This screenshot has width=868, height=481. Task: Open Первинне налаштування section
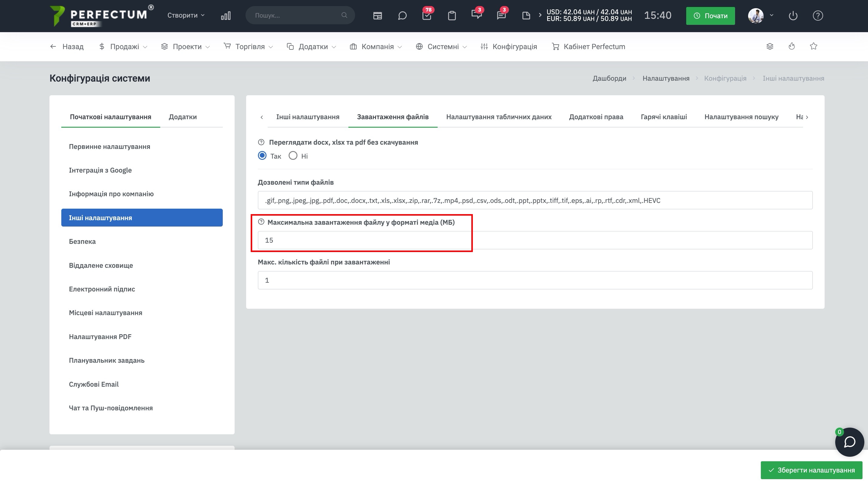[142, 146]
